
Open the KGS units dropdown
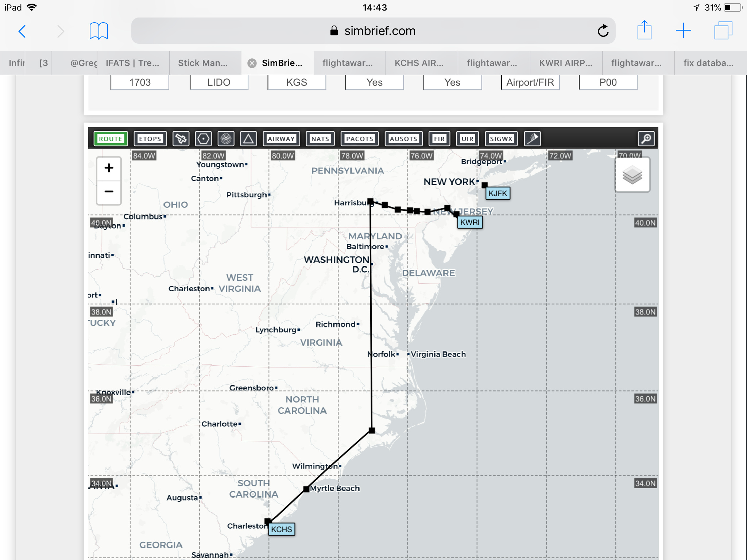[297, 82]
